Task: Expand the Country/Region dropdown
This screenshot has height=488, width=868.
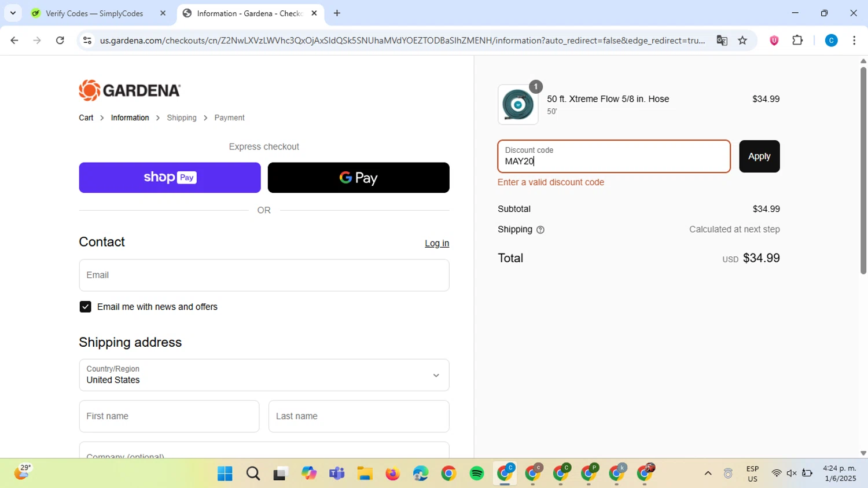Action: coord(264,375)
